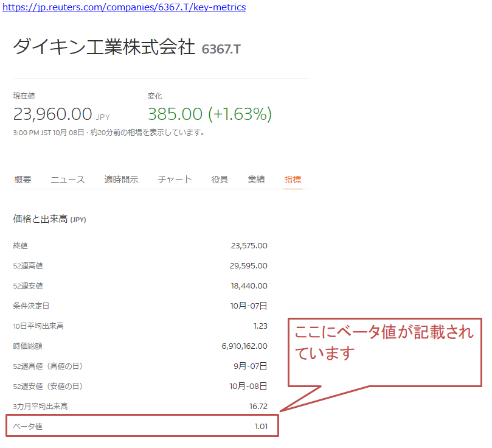Switch to the ニュース tab
The image size is (492, 448).
pos(68,180)
